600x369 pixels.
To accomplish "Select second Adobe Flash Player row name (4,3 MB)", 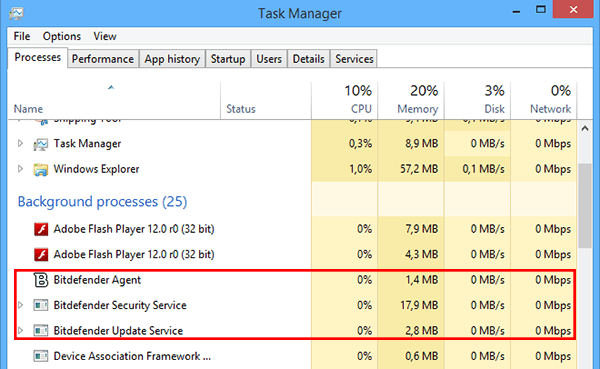I will [x=134, y=254].
